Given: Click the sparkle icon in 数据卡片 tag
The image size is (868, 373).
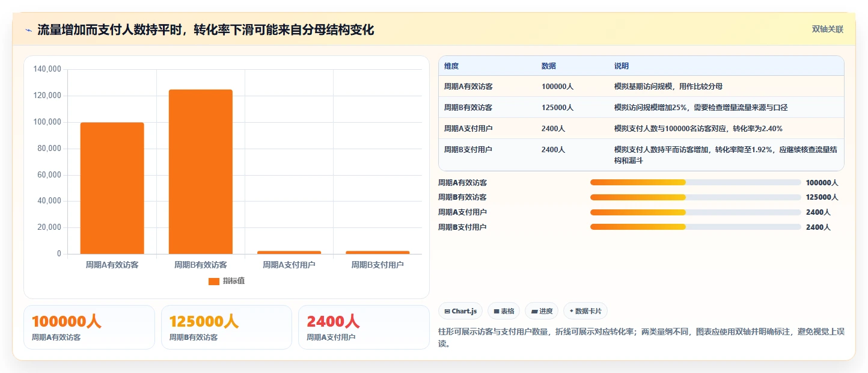Looking at the screenshot, I should (572, 311).
